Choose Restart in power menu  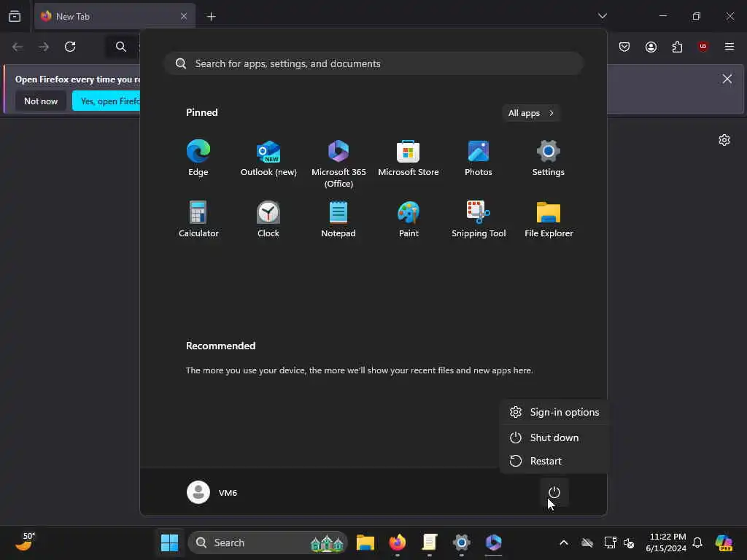pyautogui.click(x=554, y=461)
